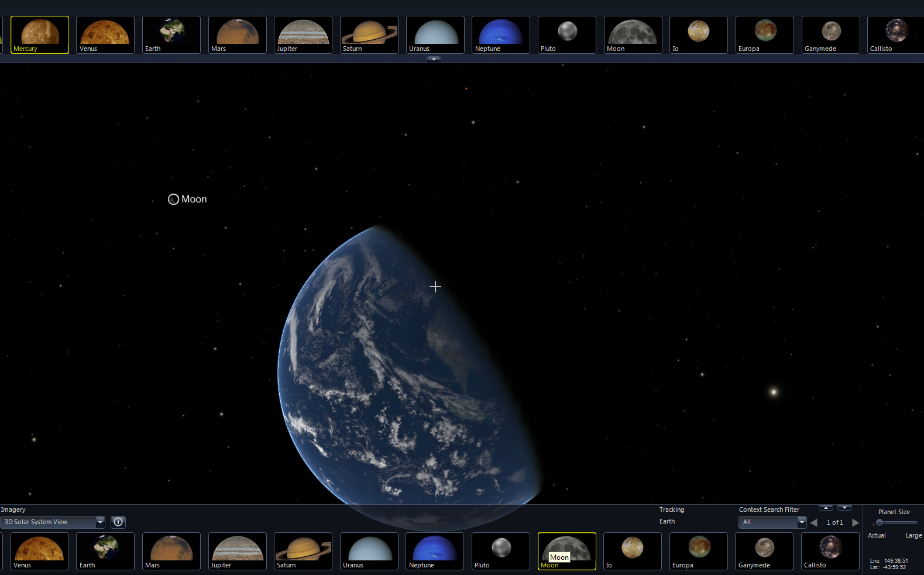Viewport: 924px width, 575px height.
Task: Click the down arrow above the page counter
Action: [x=844, y=507]
